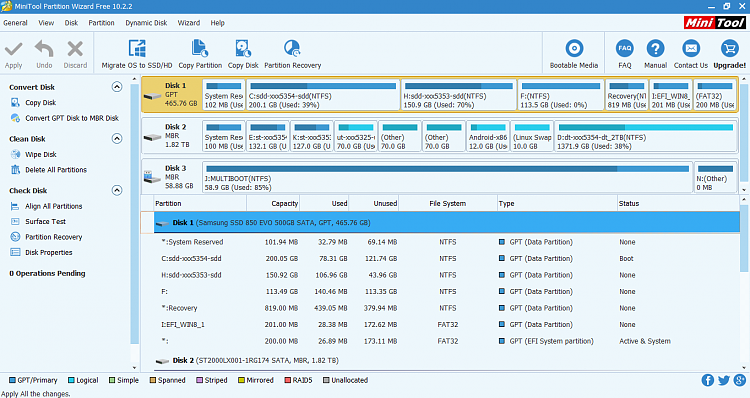Image resolution: width=750 pixels, height=398 pixels.
Task: Select C: partition block on Disk 1 map
Action: [x=323, y=95]
